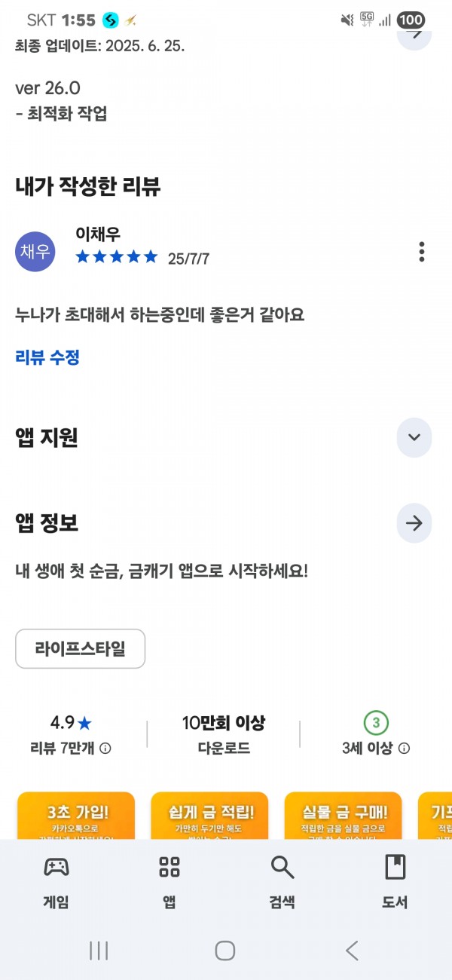Select the 라이프스타일 category chip
452x980 pixels.
(x=81, y=648)
